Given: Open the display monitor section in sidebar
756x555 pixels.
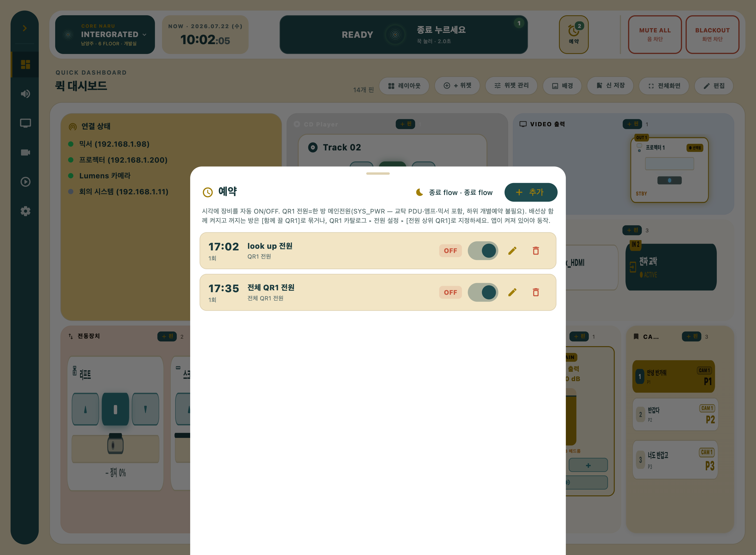Looking at the screenshot, I should (x=25, y=123).
